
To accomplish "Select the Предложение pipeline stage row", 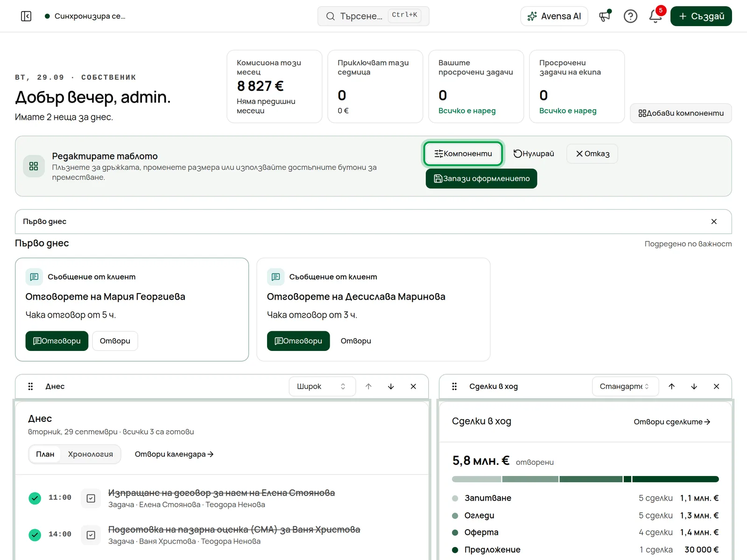I will [x=585, y=550].
